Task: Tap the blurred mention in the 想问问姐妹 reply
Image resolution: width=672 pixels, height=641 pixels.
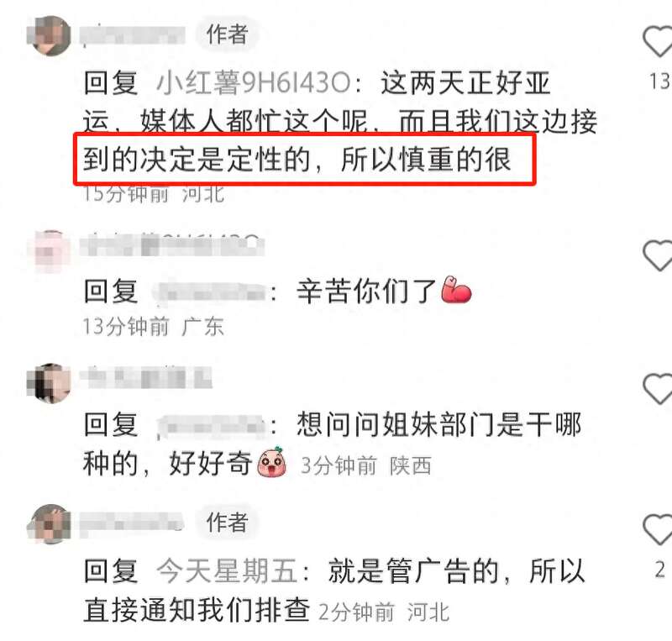Action: click(213, 426)
